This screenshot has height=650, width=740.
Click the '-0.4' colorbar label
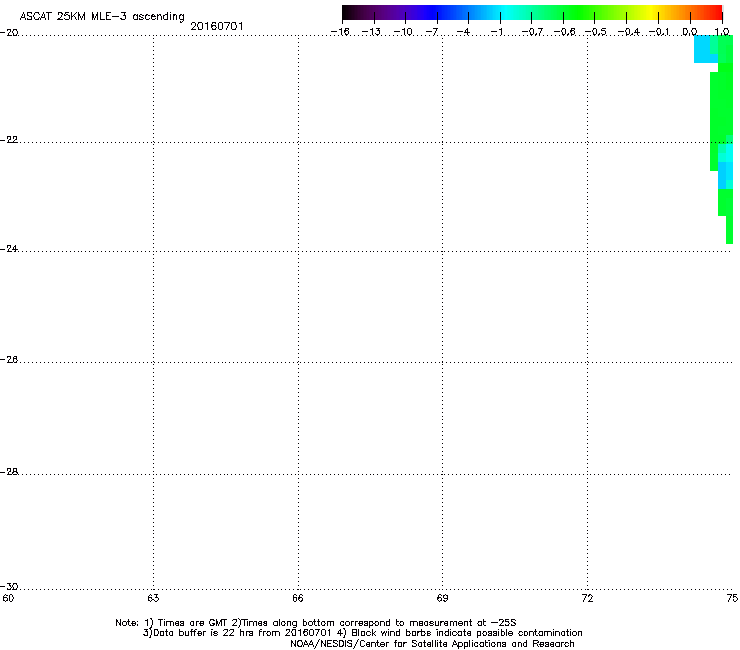(629, 32)
